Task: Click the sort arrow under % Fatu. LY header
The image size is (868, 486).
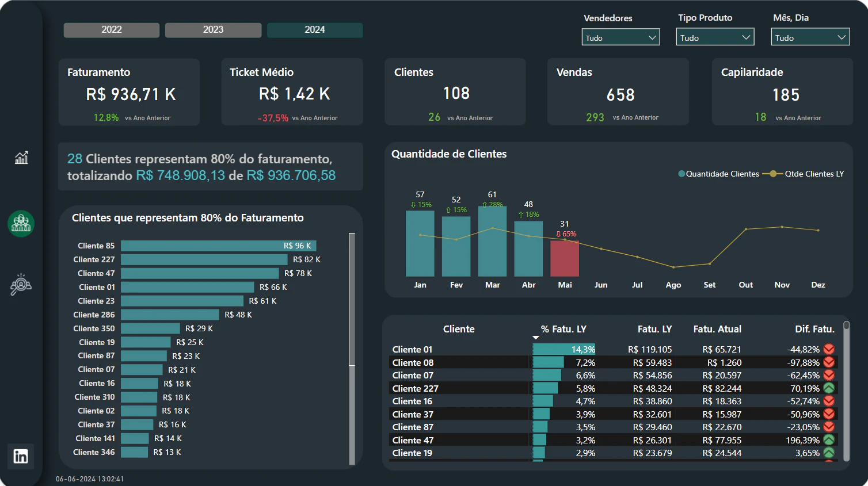Action: pos(536,338)
